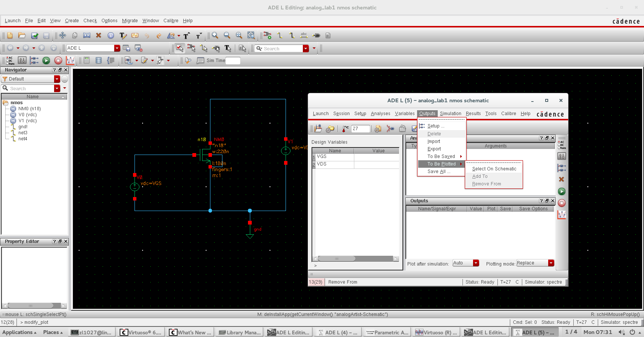
Task: Switch to the Library Manager taskbar window
Action: coord(239,332)
